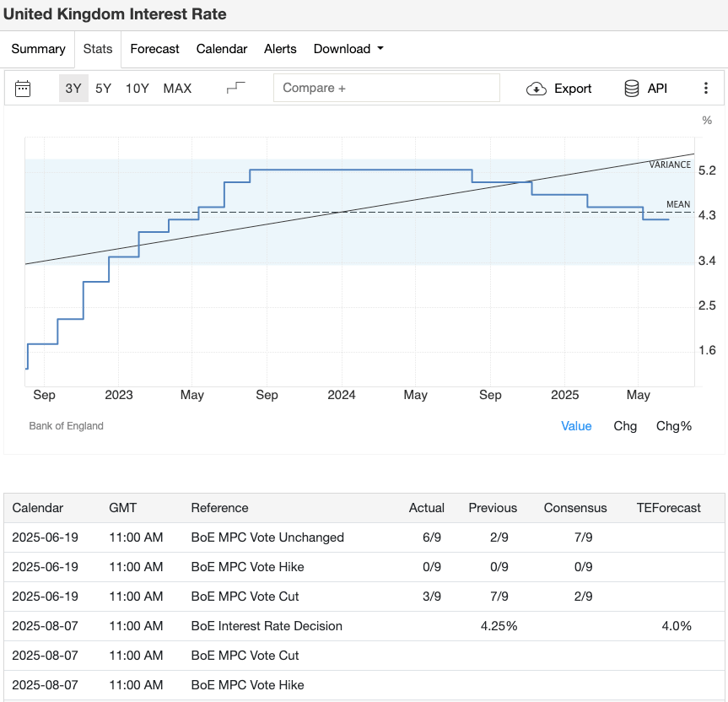
Task: Click the step-line chart style icon
Action: (236, 87)
